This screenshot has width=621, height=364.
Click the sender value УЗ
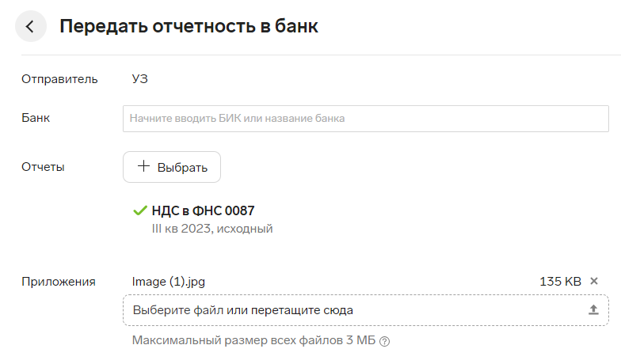click(x=139, y=79)
